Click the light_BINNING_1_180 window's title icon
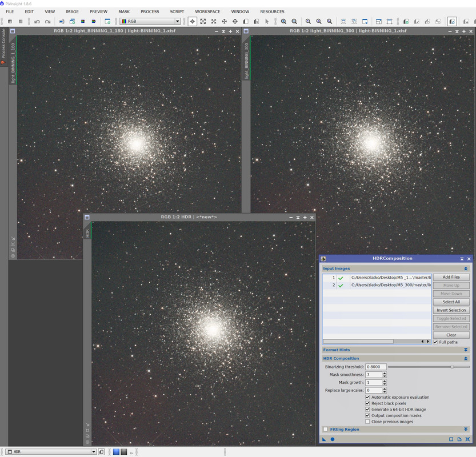Image resolution: width=476 pixels, height=457 pixels. 13,31
